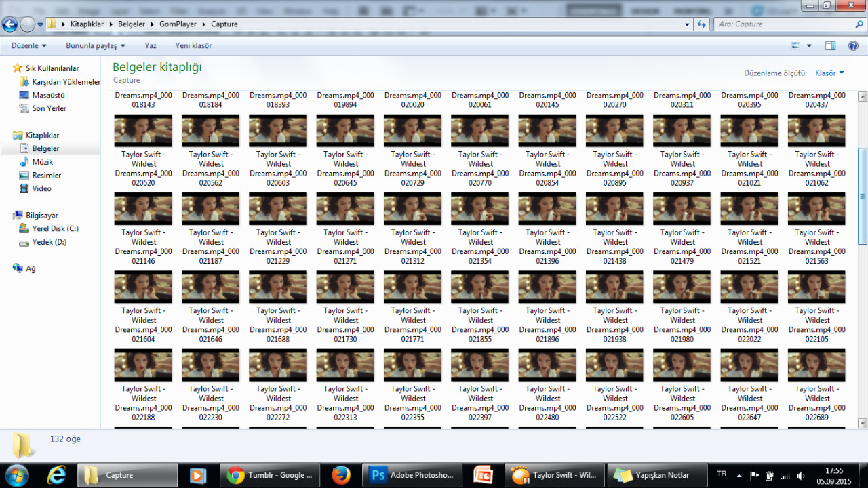Click the Back navigation arrow
Viewport: 868px width, 488px height.
coord(9,24)
